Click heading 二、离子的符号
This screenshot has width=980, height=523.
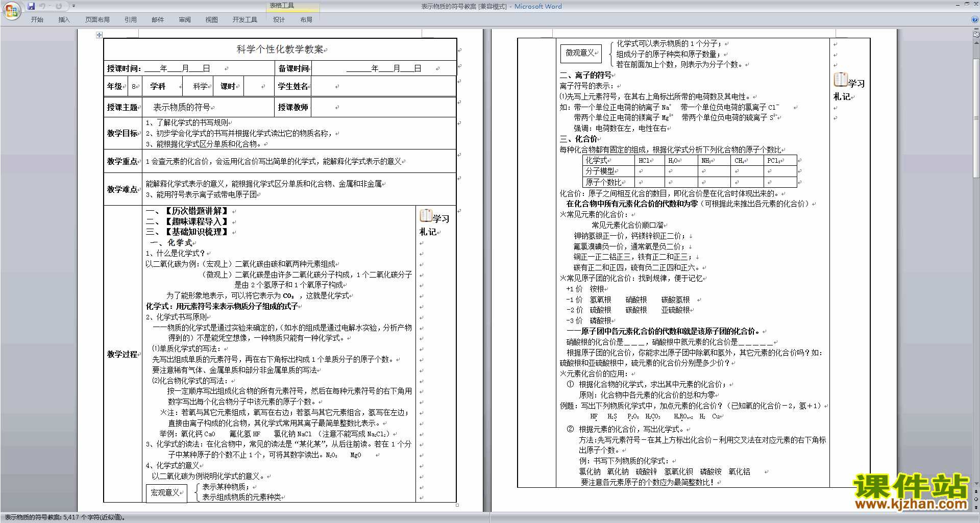[x=585, y=75]
